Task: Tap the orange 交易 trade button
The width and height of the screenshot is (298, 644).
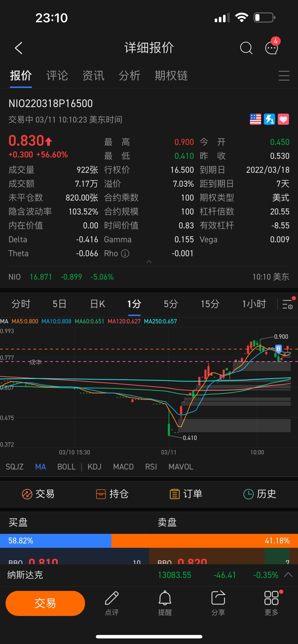Action: coord(45,603)
